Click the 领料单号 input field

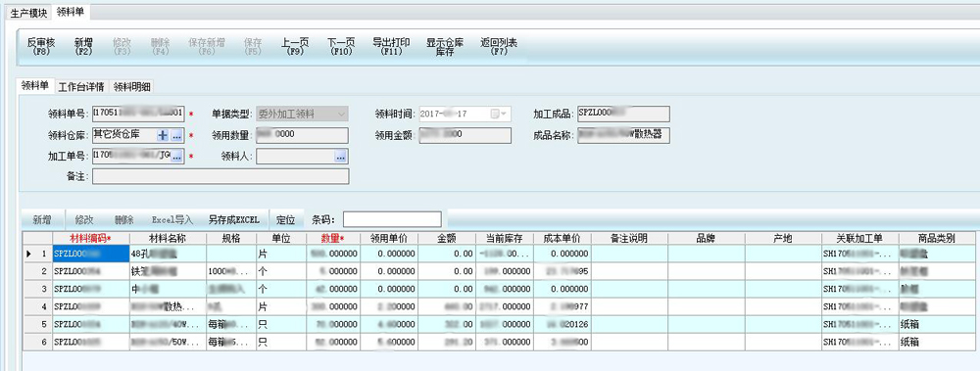[x=138, y=114]
